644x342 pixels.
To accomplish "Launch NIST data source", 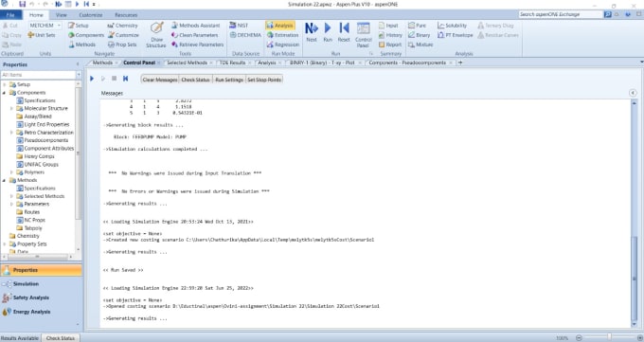I will click(239, 25).
